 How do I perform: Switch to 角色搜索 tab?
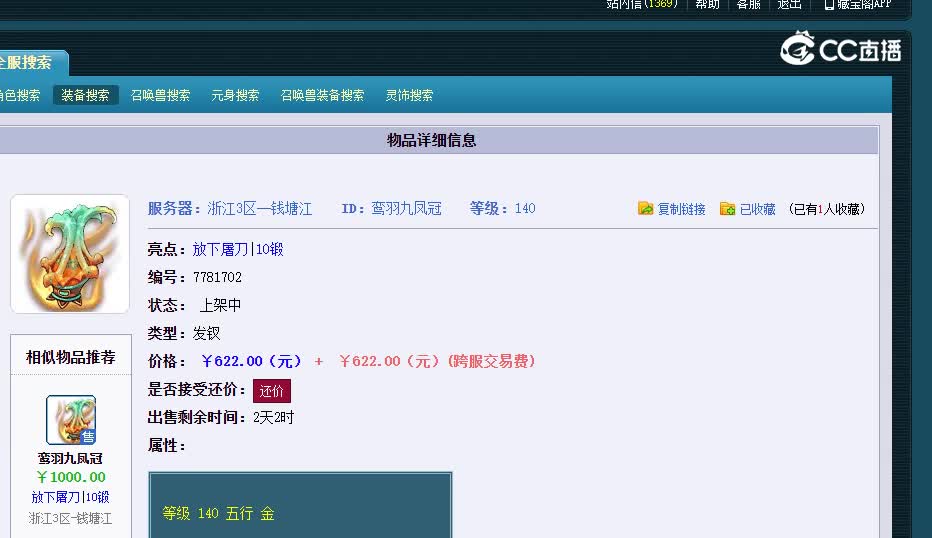click(20, 95)
